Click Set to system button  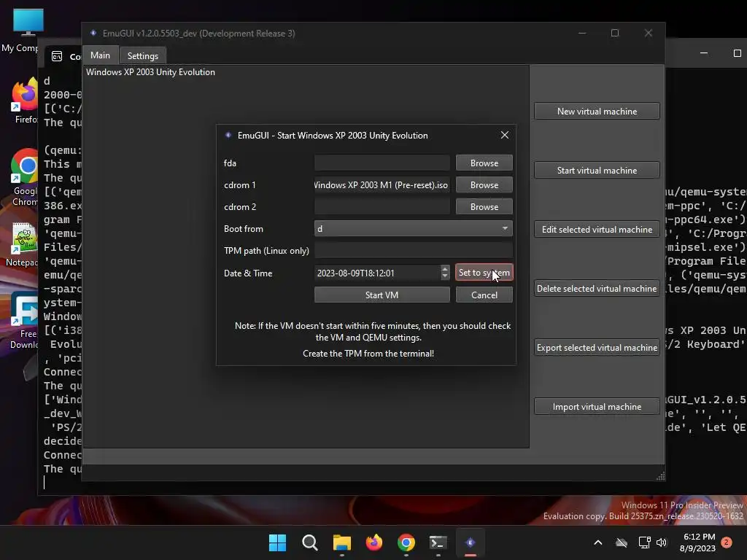click(484, 273)
